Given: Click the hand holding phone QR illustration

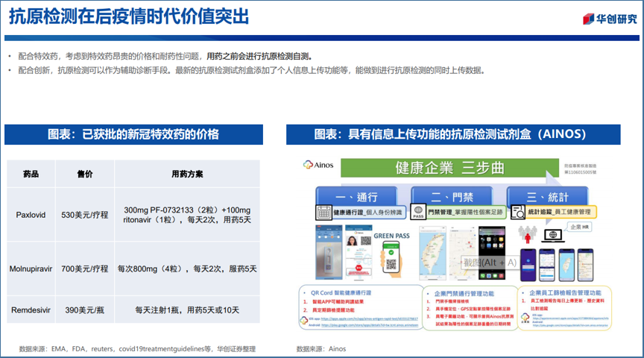Looking at the screenshot, I should (391, 260).
